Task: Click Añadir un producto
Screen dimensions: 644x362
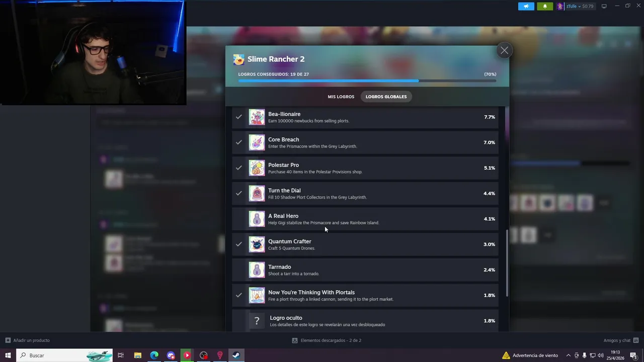Action: click(28, 340)
